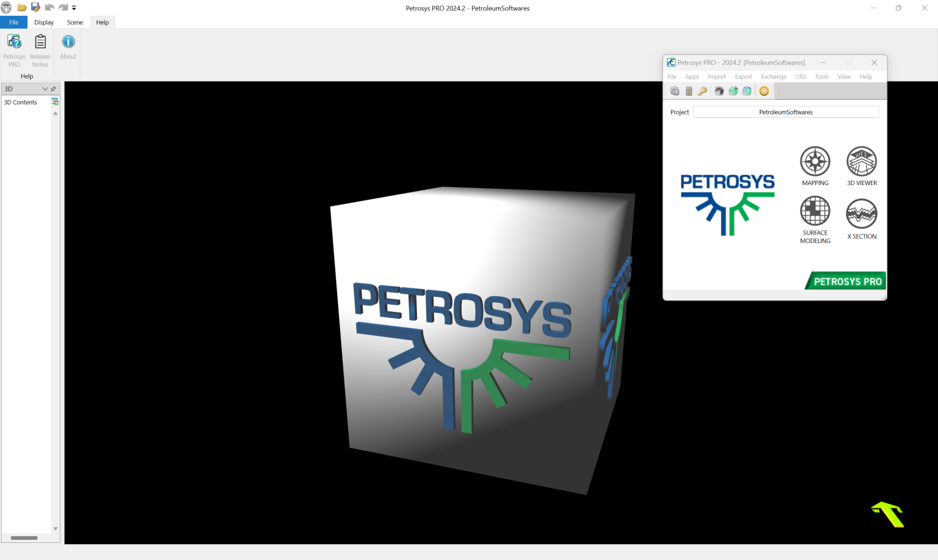Click the large PETROSYS logo in launcher
The image size is (938, 560).
727,205
